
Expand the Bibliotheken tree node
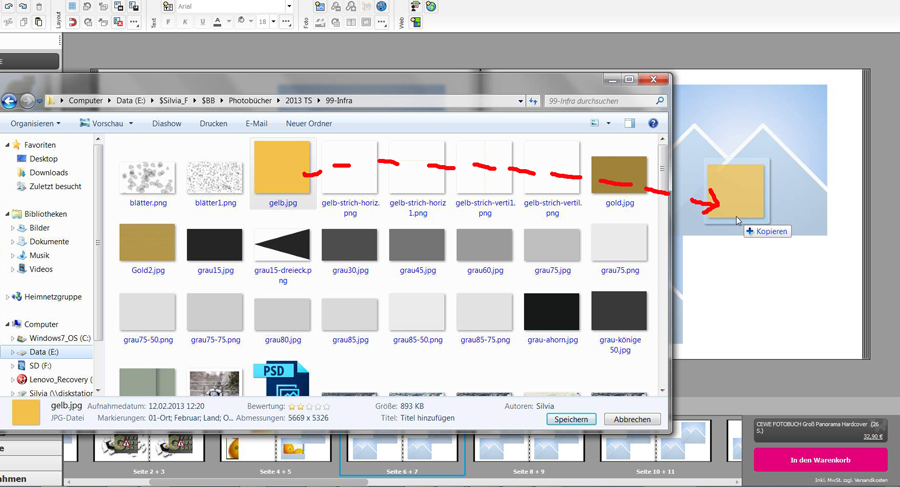[x=6, y=214]
